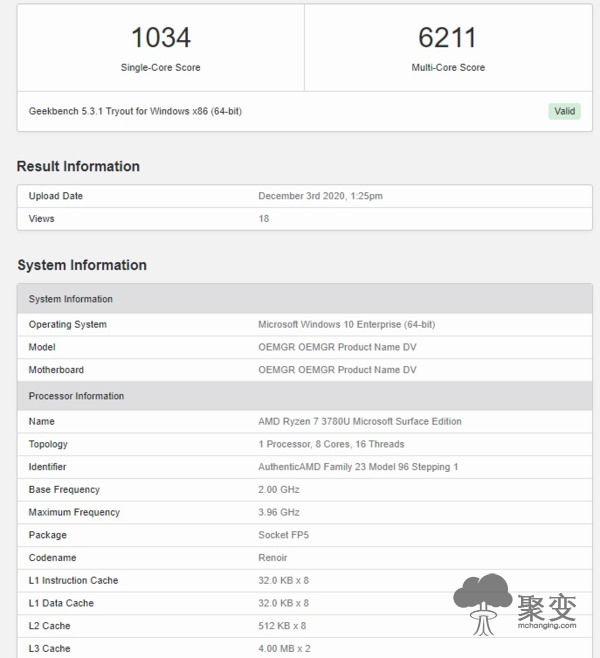Select L1 Data Cache value 32.0 KB x 8
This screenshot has height=658, width=600.
click(284, 603)
